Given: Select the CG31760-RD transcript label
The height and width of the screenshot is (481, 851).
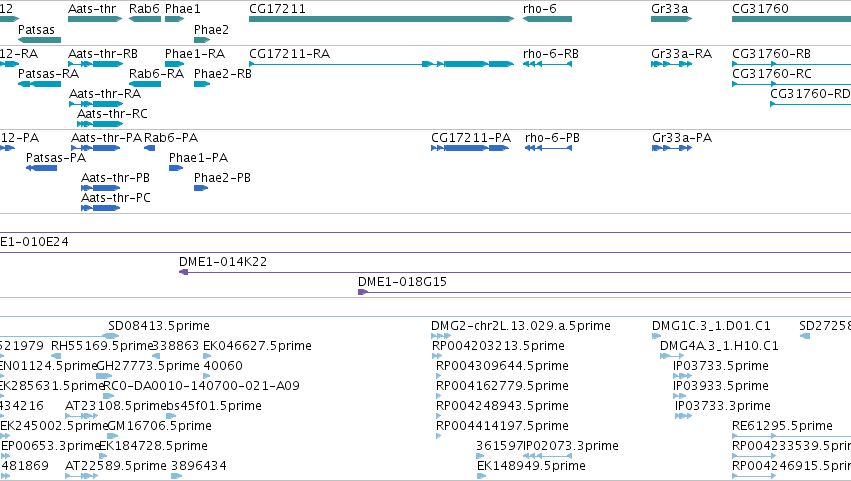Looking at the screenshot, I should [810, 94].
